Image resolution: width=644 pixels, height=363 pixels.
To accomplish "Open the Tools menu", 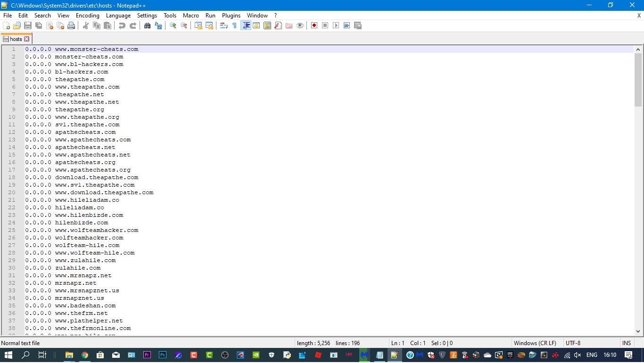I will (170, 16).
